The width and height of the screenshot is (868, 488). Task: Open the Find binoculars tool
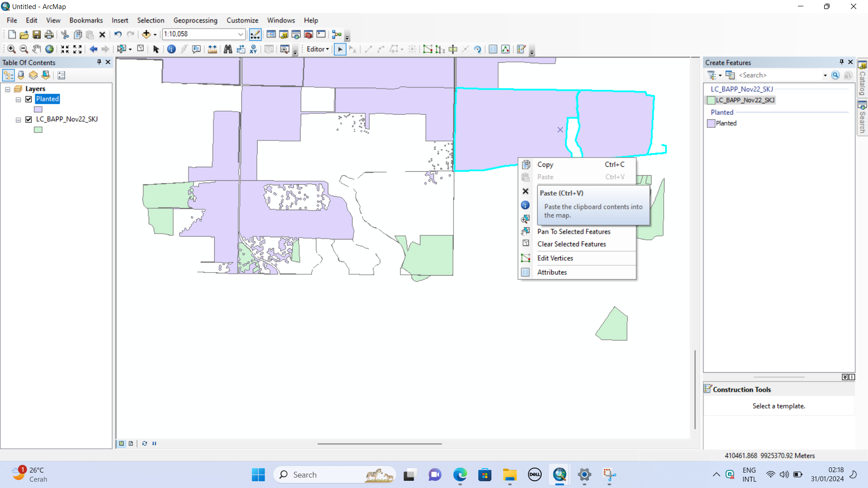(x=228, y=49)
